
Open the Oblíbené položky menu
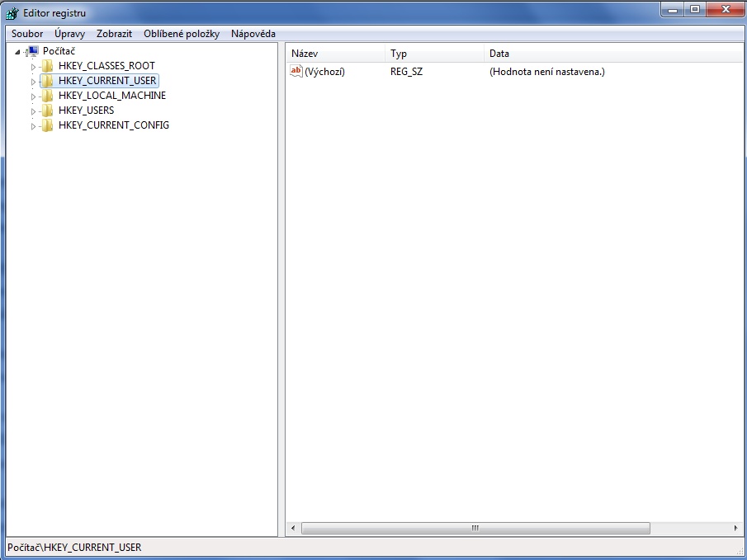182,34
